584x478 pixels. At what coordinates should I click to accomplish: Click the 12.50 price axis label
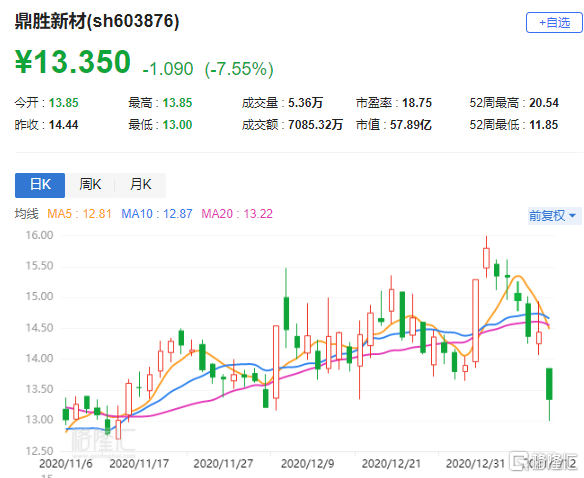click(x=39, y=451)
